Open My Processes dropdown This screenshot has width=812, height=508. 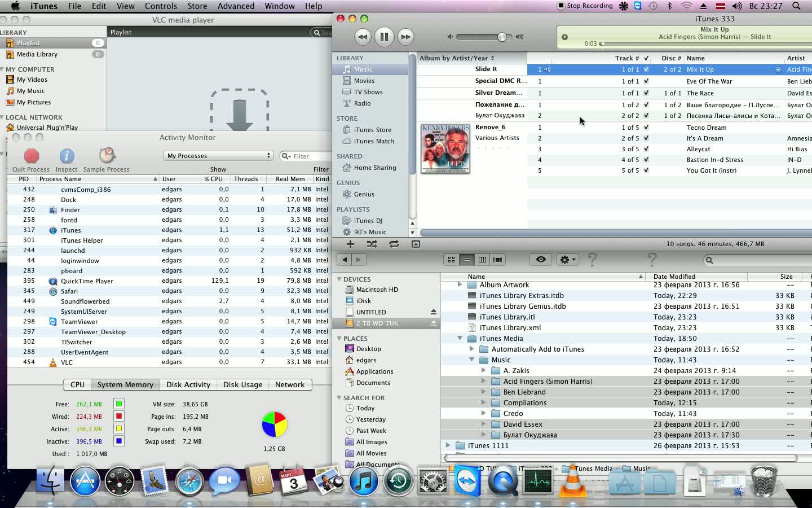tap(219, 156)
